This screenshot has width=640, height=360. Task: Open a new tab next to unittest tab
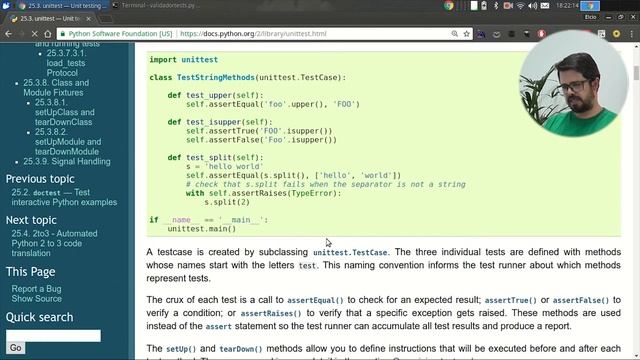point(106,19)
